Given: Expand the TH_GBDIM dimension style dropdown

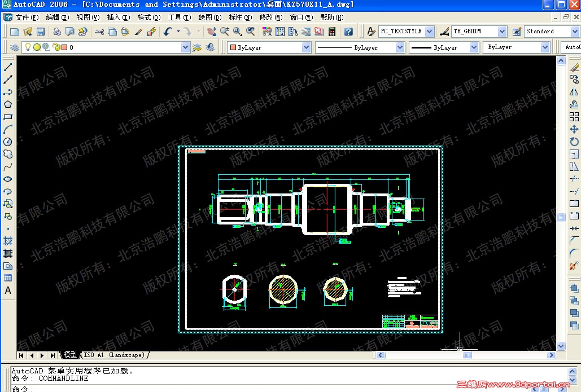Looking at the screenshot, I should [502, 32].
